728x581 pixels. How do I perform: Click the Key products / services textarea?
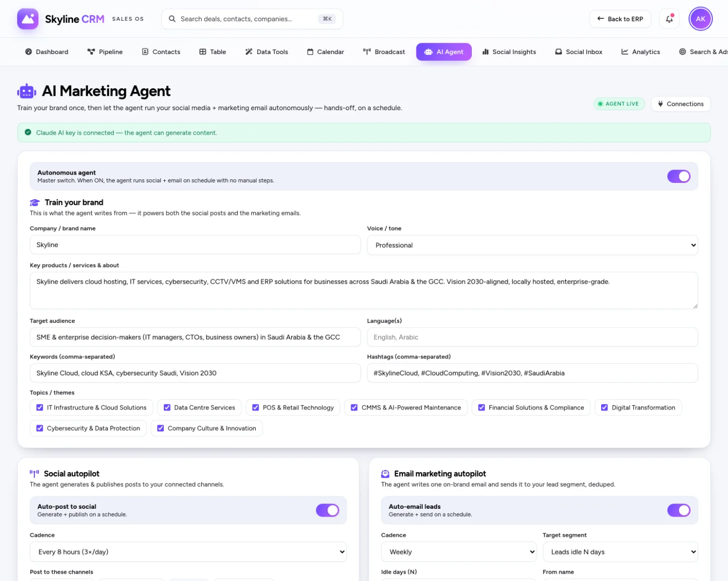(364, 290)
